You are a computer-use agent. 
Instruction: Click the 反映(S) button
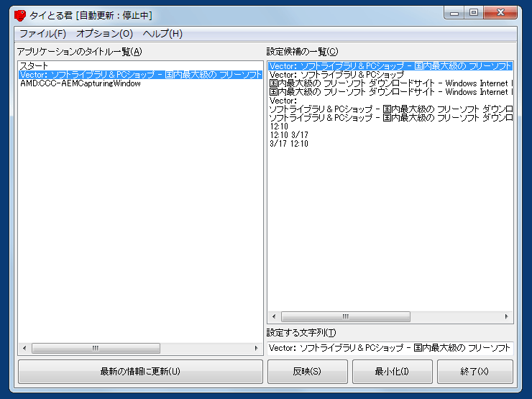(308, 372)
